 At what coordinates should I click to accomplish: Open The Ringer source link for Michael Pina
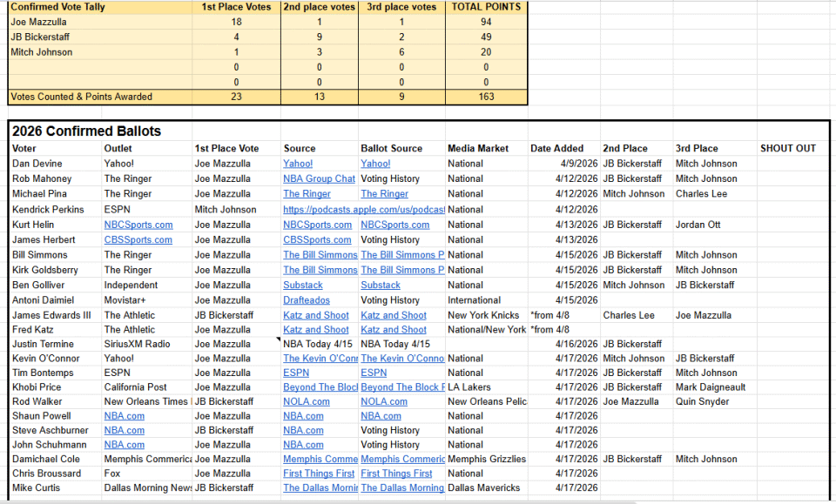pos(307,194)
